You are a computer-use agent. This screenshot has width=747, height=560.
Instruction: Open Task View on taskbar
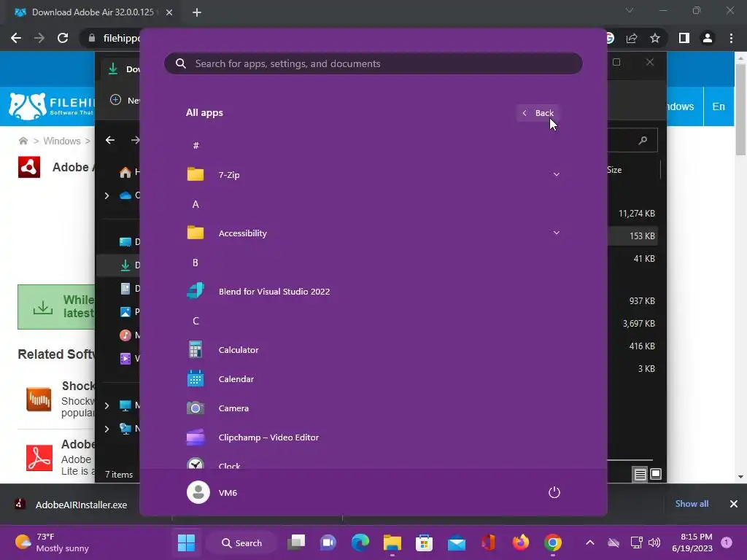pyautogui.click(x=296, y=542)
